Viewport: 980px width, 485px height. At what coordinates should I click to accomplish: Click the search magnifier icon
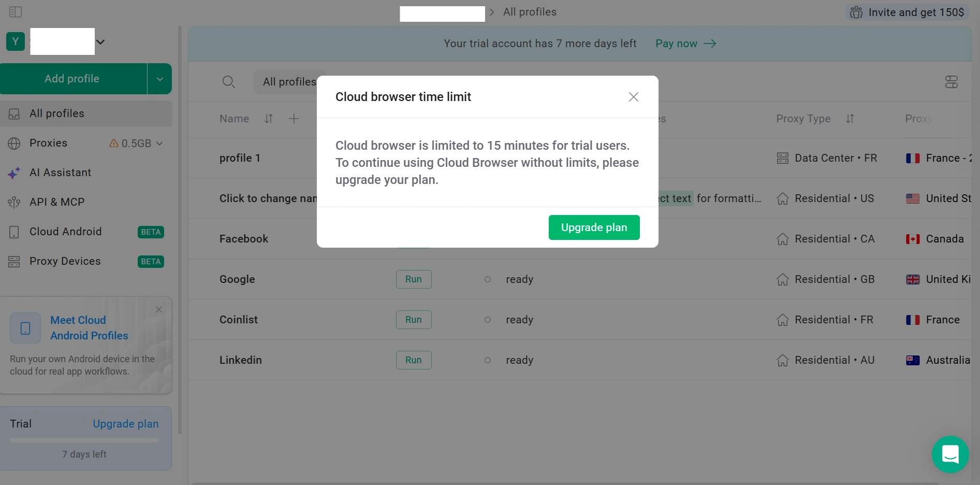coord(228,82)
